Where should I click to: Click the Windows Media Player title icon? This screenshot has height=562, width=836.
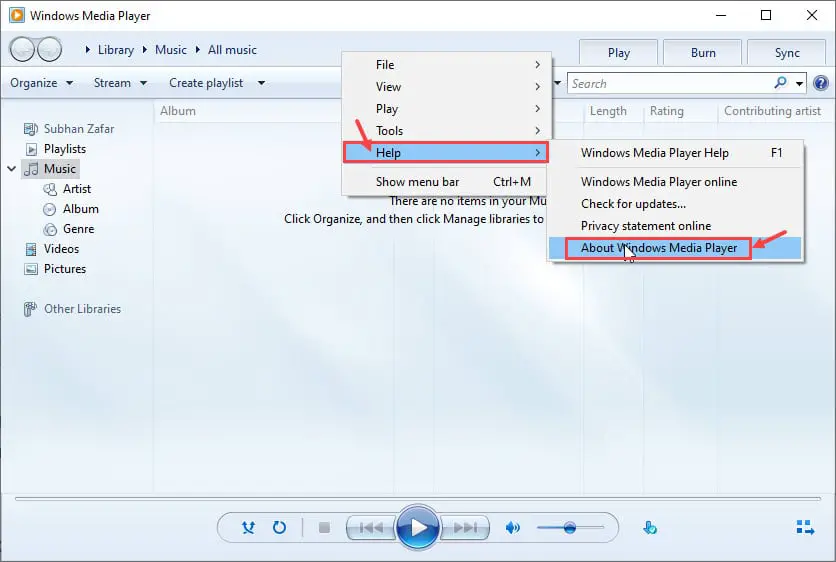click(x=17, y=15)
